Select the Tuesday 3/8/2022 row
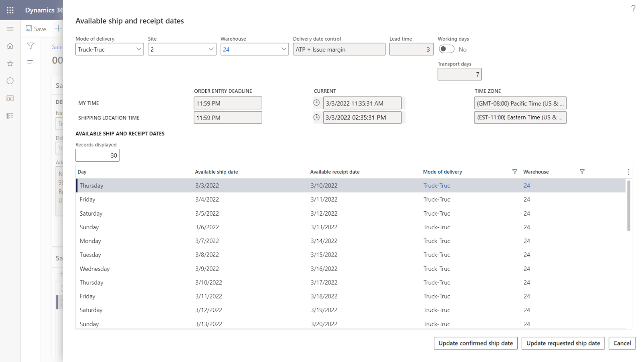The image size is (644, 362). tap(351, 255)
